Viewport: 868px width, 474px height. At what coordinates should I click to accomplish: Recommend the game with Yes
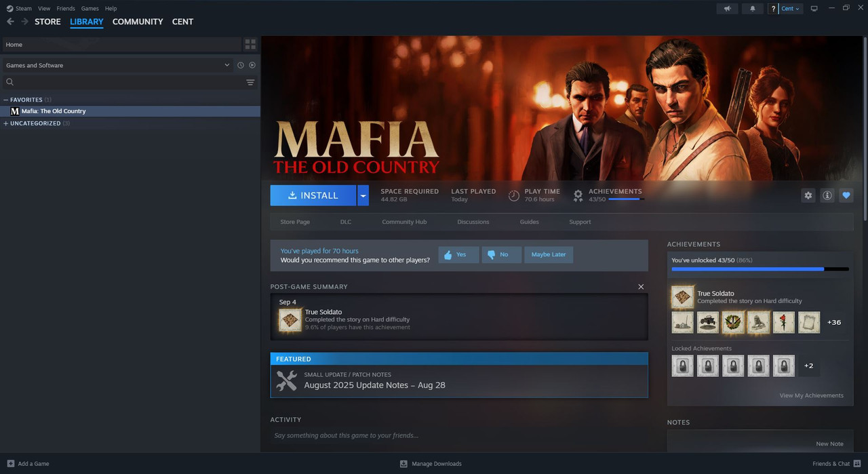458,255
